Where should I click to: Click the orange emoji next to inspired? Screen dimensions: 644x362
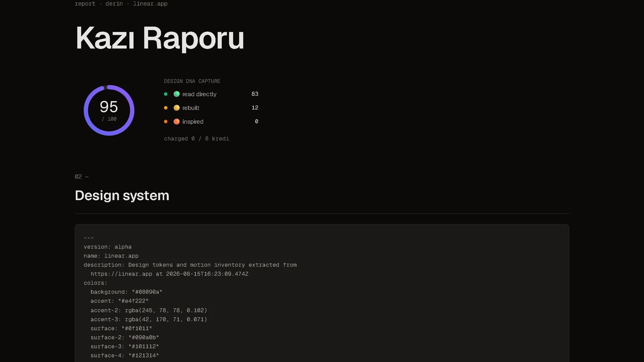click(x=176, y=121)
